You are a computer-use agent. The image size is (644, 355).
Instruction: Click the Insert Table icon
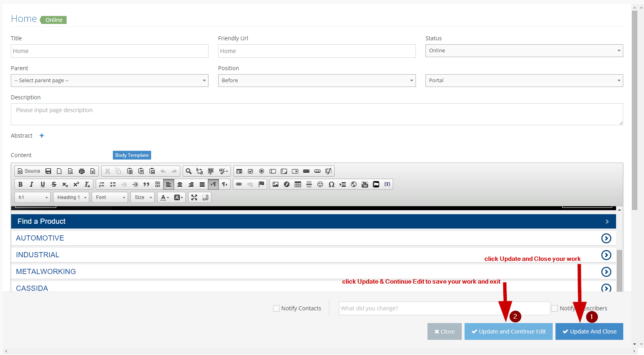298,184
